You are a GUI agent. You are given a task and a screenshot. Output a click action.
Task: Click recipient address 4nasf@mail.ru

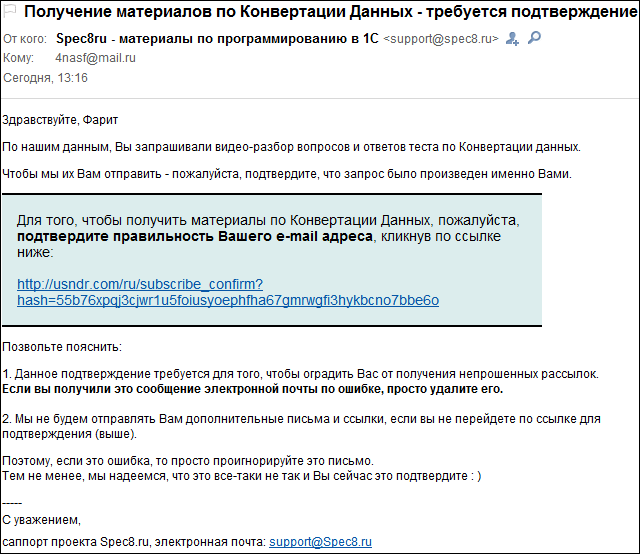pos(95,58)
